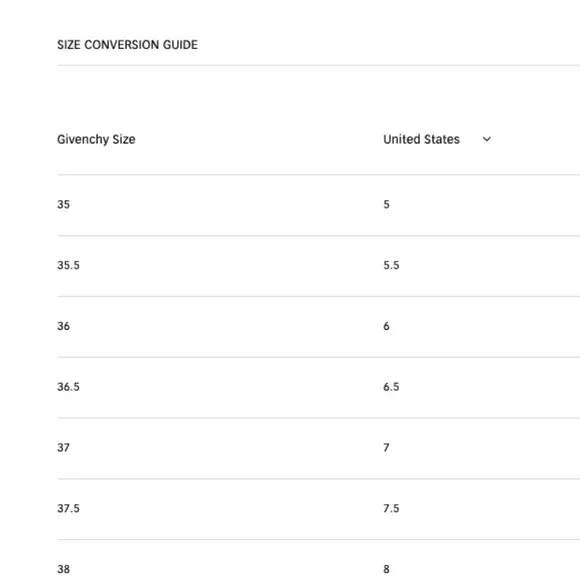The width and height of the screenshot is (580, 580).
Task: Click US size 7 value
Action: point(386,448)
